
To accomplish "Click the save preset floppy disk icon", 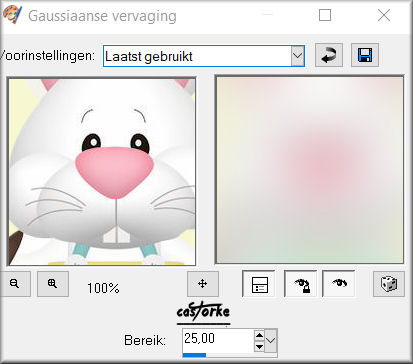I will pyautogui.click(x=365, y=55).
